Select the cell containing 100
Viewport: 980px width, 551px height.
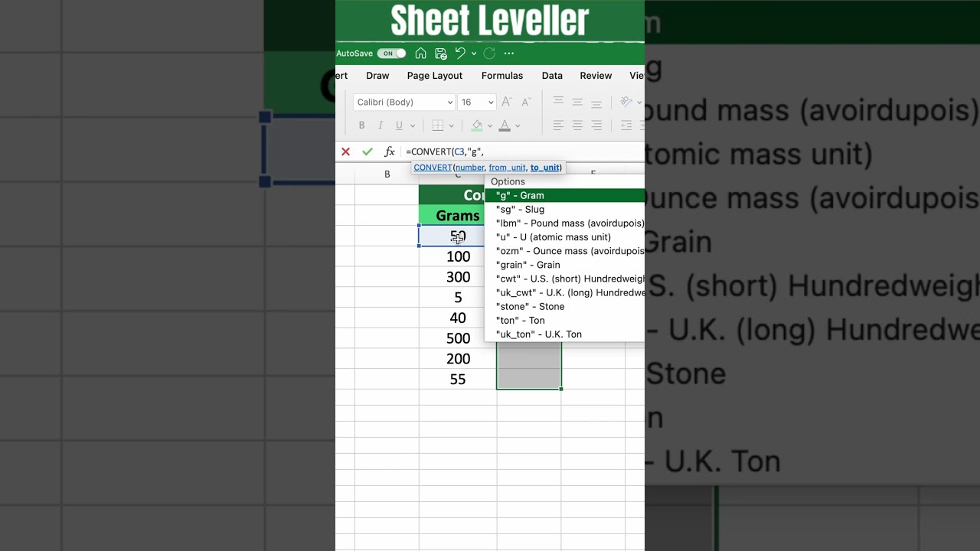point(458,256)
